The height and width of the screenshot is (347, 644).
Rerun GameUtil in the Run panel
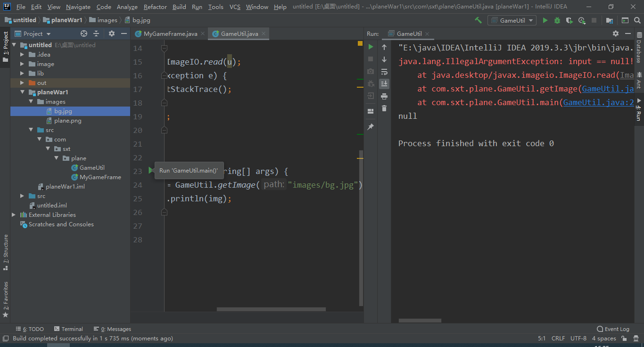(x=371, y=47)
